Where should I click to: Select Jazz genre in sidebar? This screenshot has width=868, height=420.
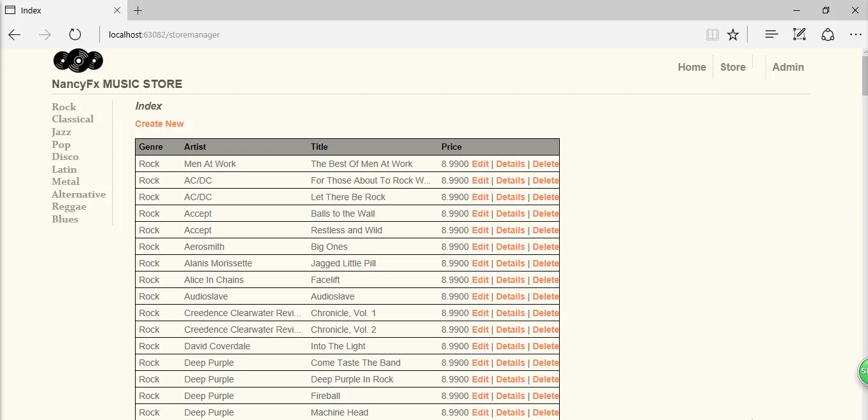coord(61,132)
